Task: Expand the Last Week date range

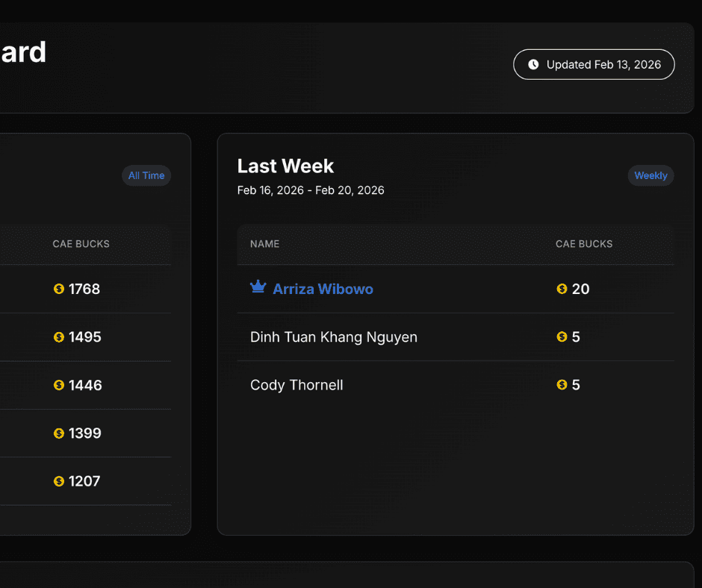Action: [x=310, y=190]
